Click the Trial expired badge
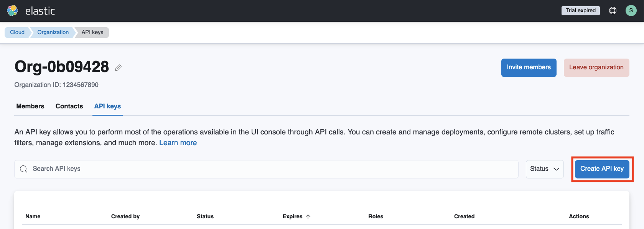This screenshot has width=644, height=229. click(x=581, y=10)
